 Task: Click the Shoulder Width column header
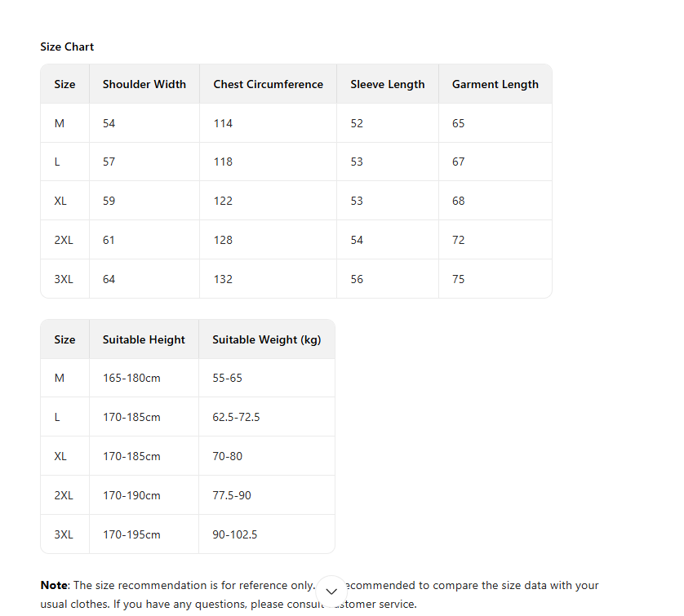[x=144, y=84]
